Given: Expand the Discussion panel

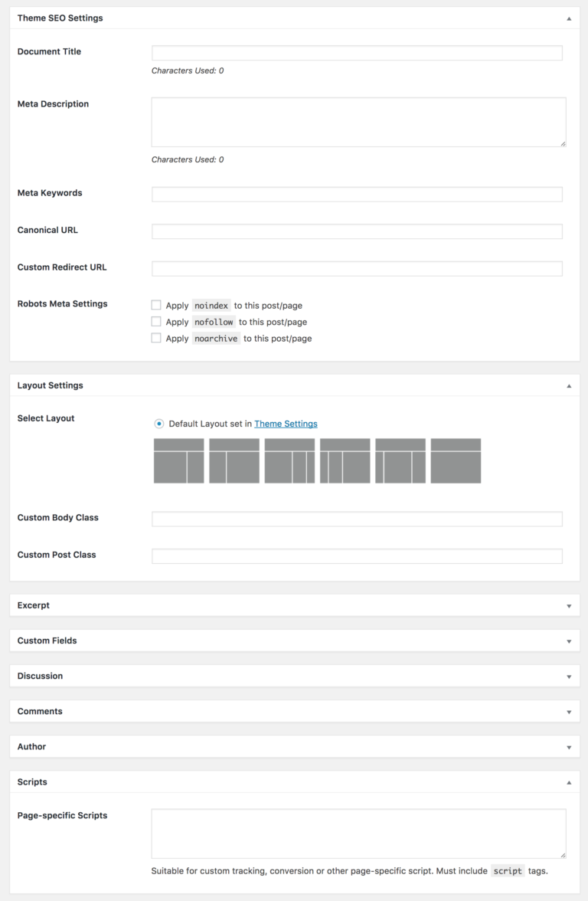Looking at the screenshot, I should click(x=569, y=677).
